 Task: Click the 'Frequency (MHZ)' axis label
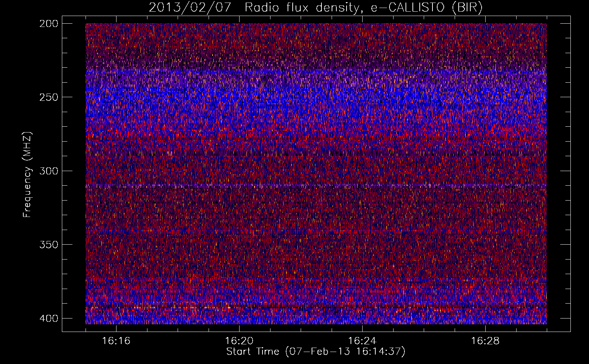coord(27,174)
